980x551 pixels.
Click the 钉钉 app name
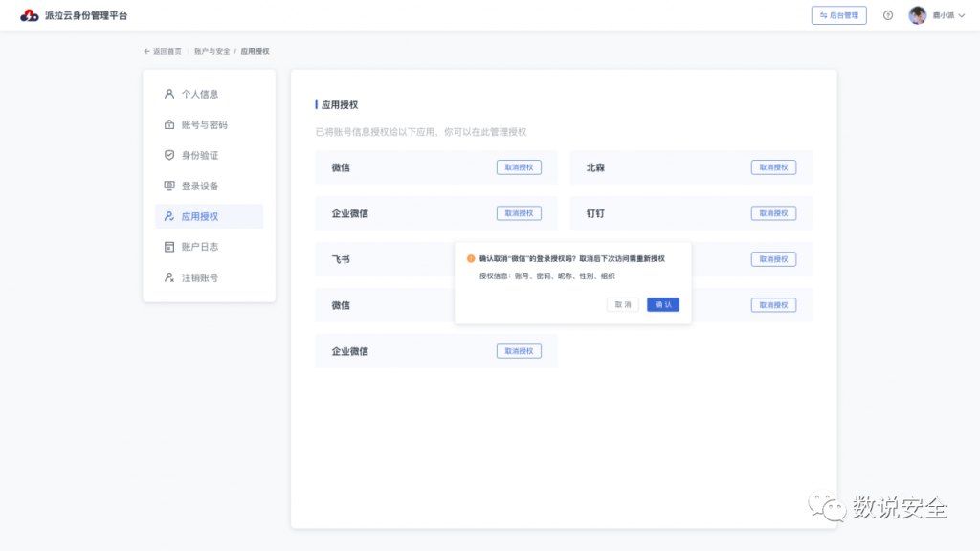(x=595, y=213)
